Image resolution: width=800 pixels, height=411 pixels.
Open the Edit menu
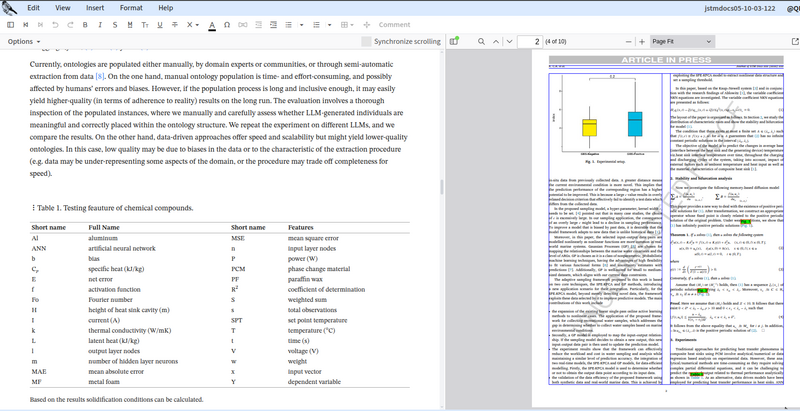pyautogui.click(x=34, y=8)
